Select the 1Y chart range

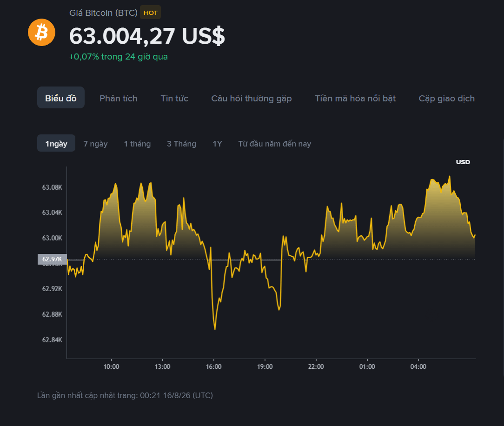[217, 144]
